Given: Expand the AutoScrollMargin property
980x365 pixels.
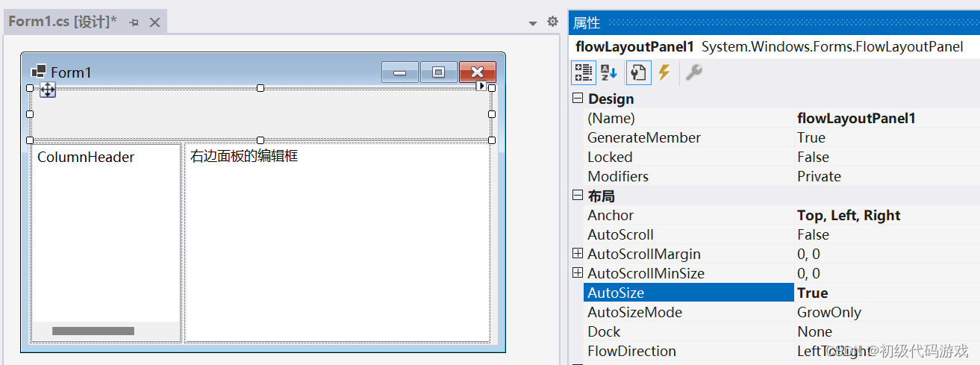Looking at the screenshot, I should click(577, 254).
